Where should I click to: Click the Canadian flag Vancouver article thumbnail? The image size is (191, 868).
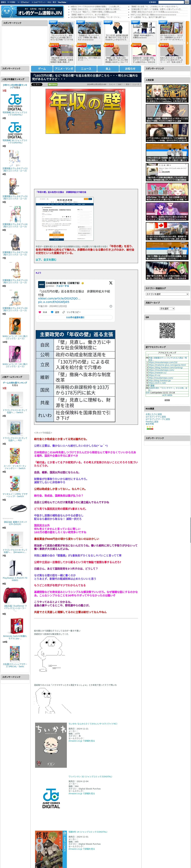[167, 231]
